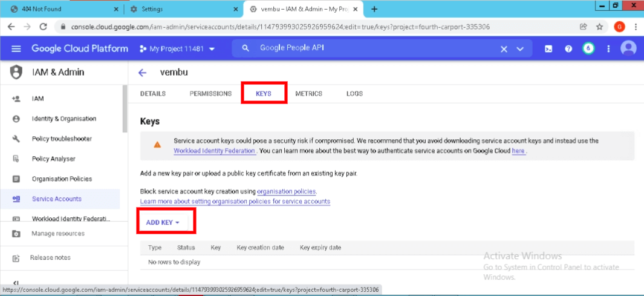This screenshot has width=644, height=296.
Task: Open the help question mark icon
Action: [568, 49]
